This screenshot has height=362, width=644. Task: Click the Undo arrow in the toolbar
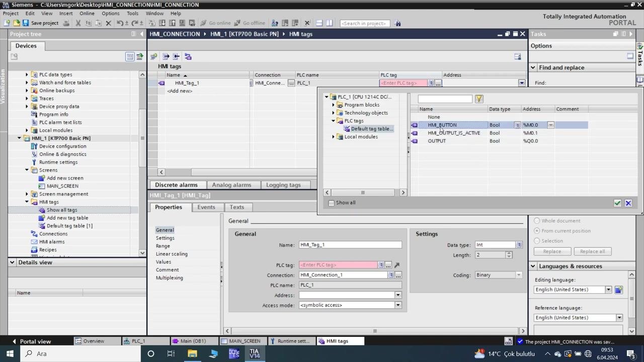[120, 23]
